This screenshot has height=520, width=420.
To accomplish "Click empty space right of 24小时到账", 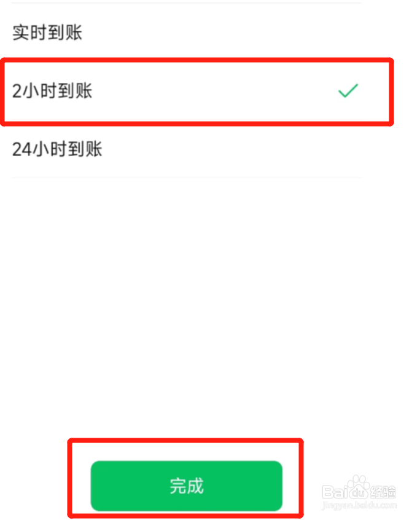I will (x=232, y=149).
